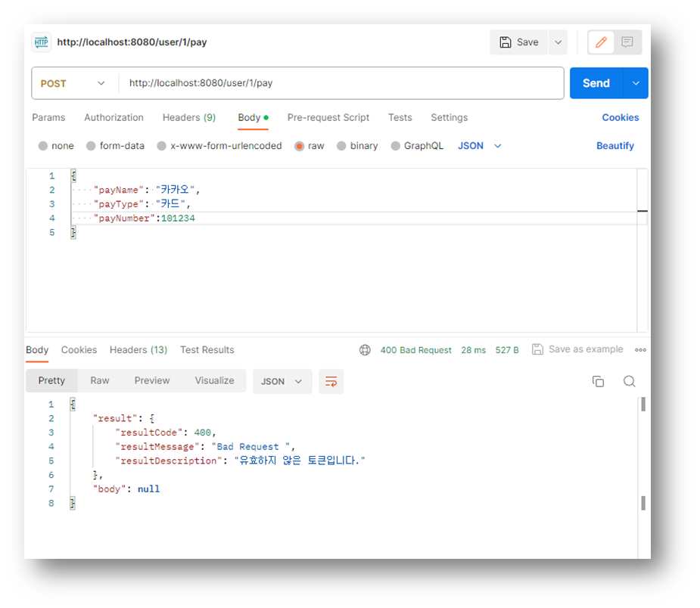Open the comments icon
This screenshot has width=700, height=608.
pos(627,42)
